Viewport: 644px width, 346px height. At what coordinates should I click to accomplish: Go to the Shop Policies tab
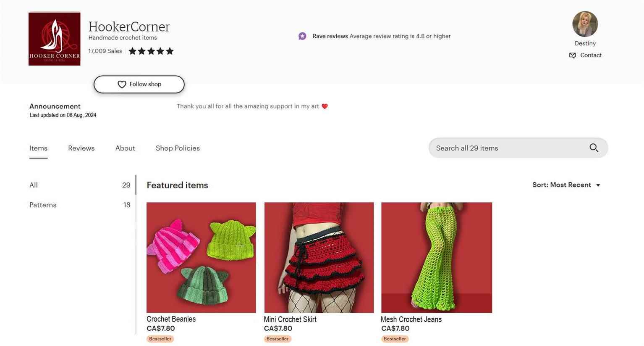point(178,148)
